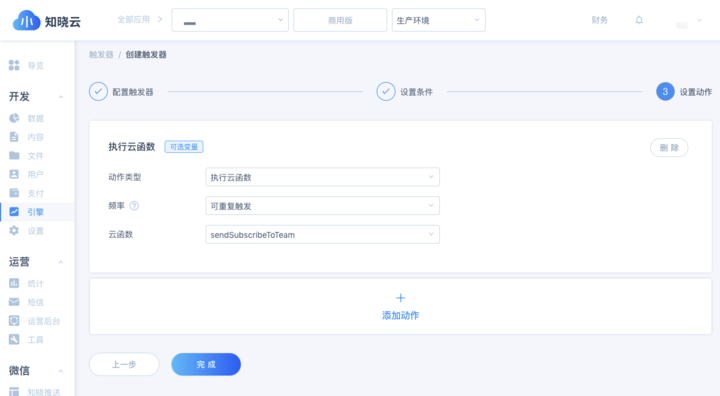Screen dimensions: 720x396
Task: Open the 频率 可重复触发 dropdown
Action: point(322,205)
